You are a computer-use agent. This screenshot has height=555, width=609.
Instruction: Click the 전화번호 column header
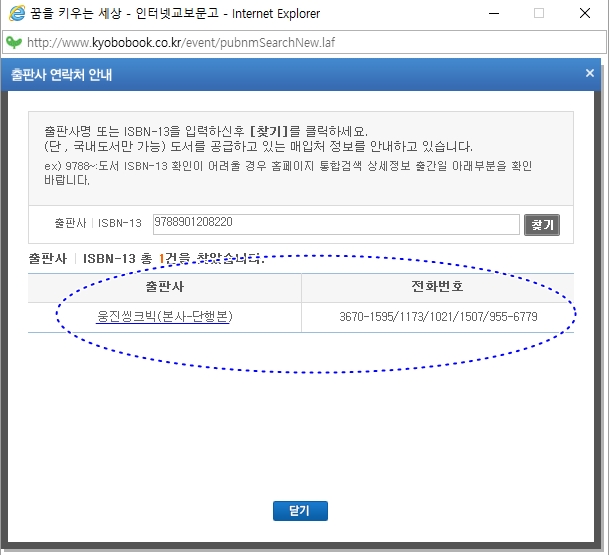(437, 286)
